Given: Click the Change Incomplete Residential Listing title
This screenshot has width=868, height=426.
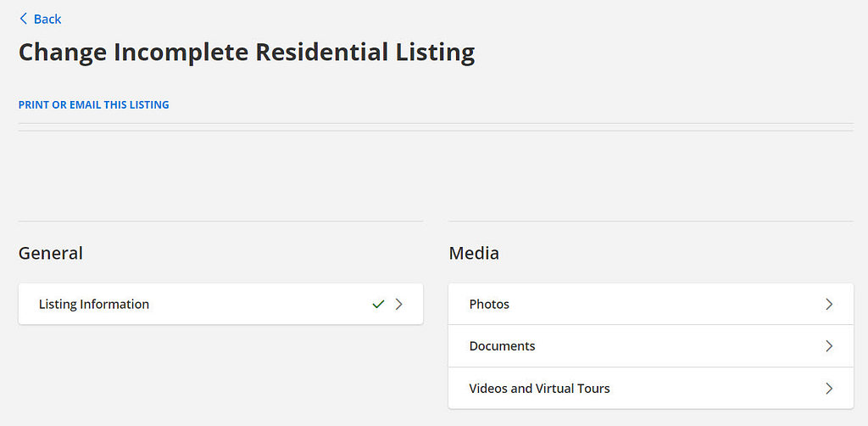Looking at the screenshot, I should pos(247,53).
